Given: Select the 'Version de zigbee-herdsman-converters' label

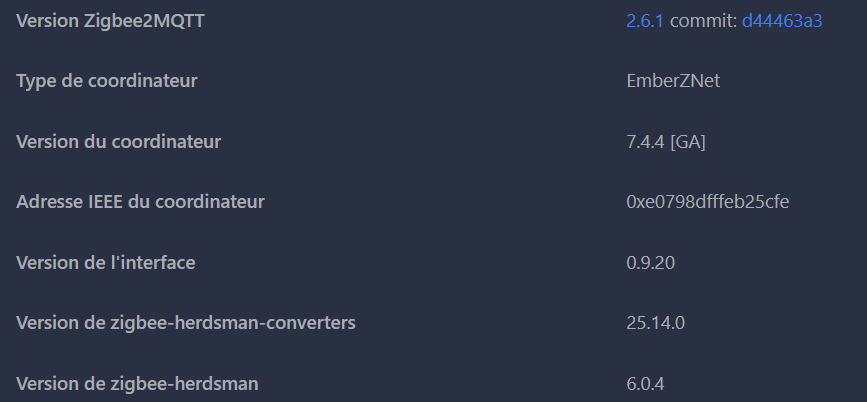Looking at the screenshot, I should 186,323.
